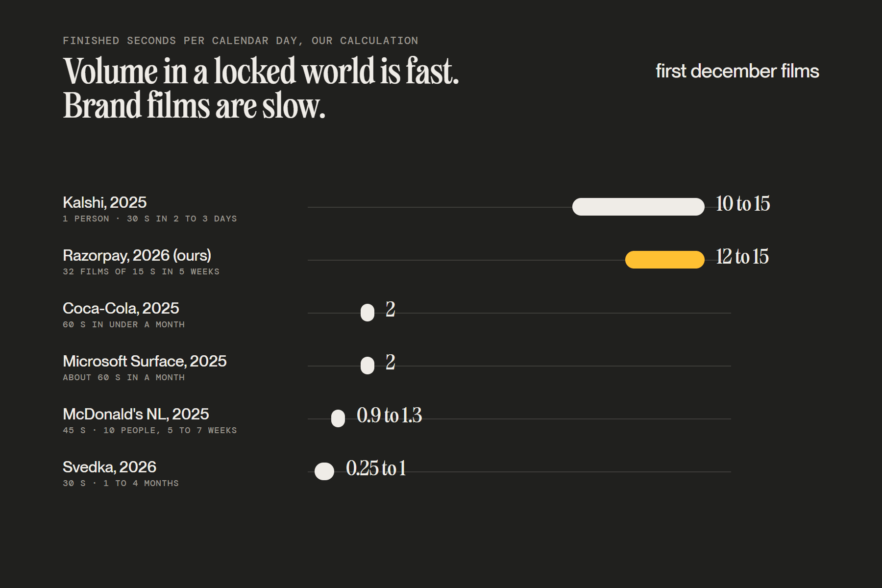
Task: Select the Razorpay, 2026 (ours) label
Action: (x=137, y=255)
